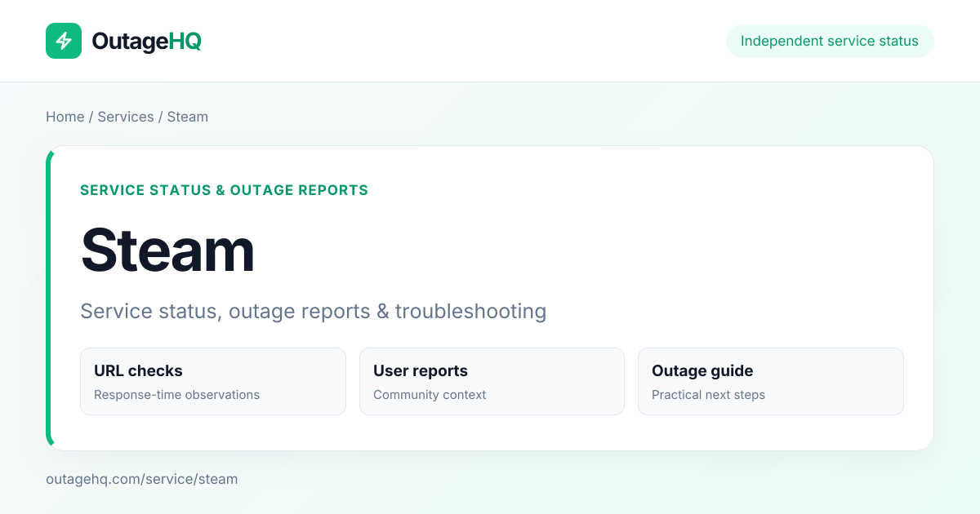Click the User reports title text
This screenshot has height=514, width=980.
(x=421, y=370)
